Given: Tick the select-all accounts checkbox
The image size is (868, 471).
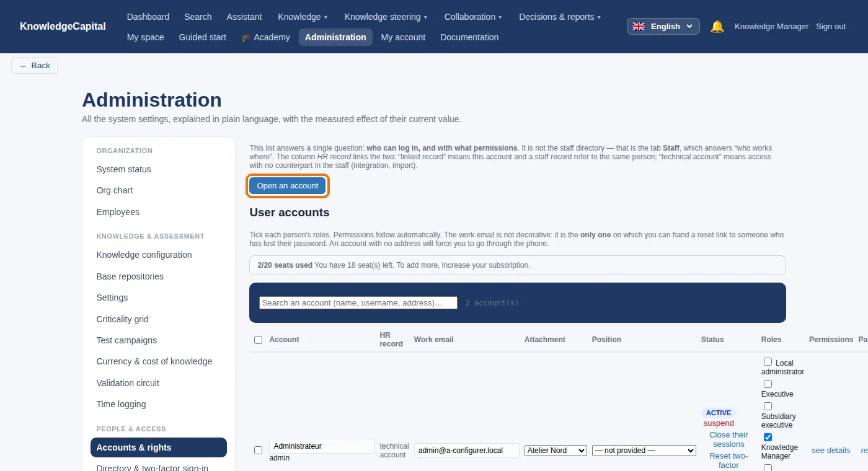Looking at the screenshot, I should (x=258, y=340).
